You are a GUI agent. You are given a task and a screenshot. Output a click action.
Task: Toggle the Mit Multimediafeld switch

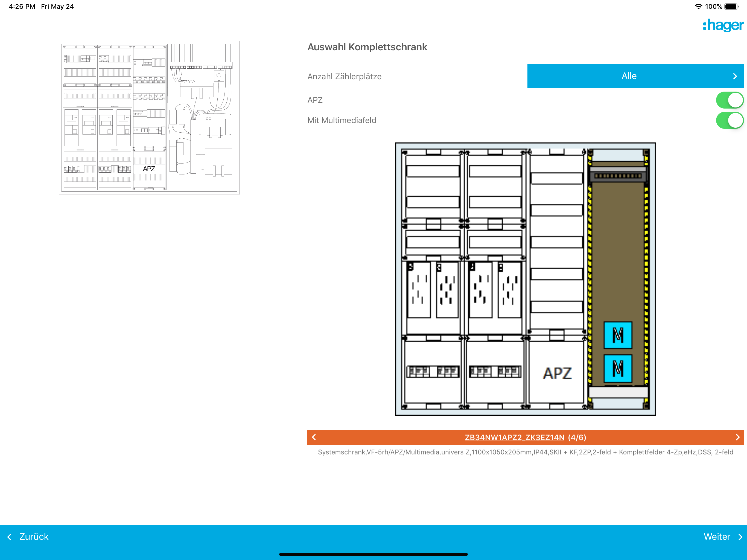tap(730, 120)
